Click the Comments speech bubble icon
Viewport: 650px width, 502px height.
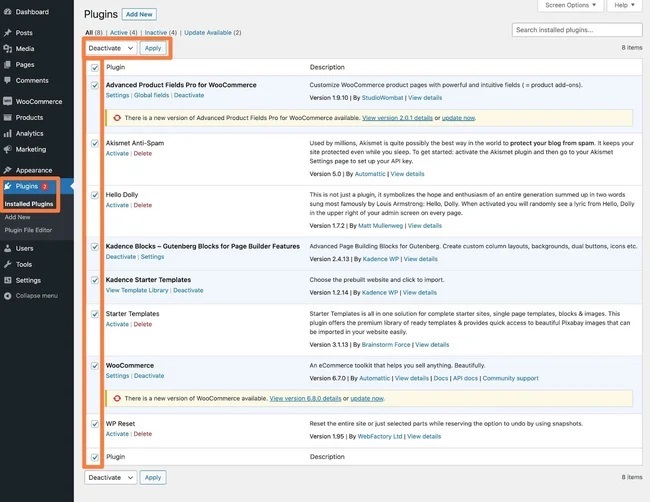coord(8,80)
